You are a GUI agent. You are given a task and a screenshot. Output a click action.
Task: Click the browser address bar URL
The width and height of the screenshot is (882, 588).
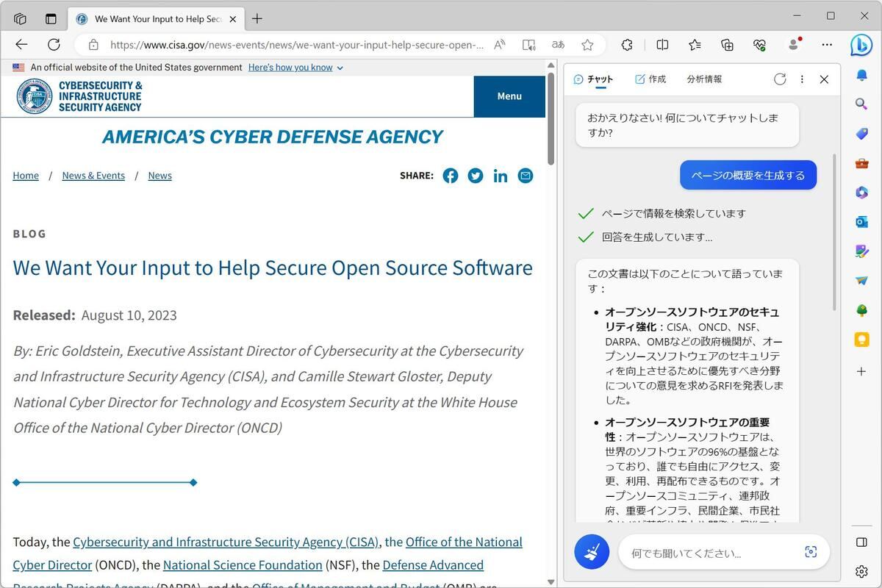[297, 45]
